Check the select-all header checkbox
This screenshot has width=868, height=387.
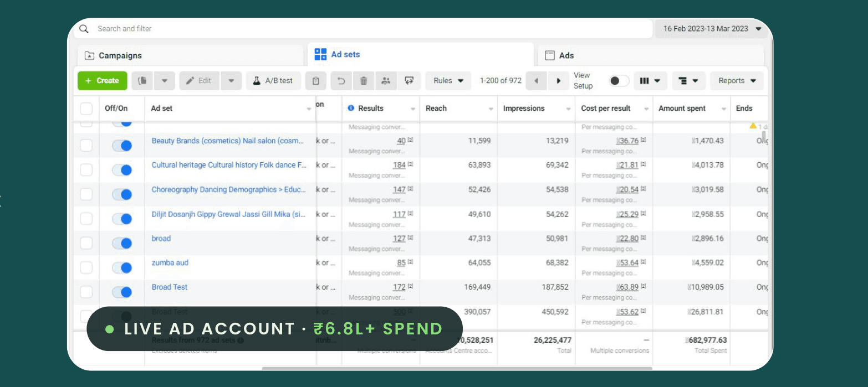click(x=86, y=109)
